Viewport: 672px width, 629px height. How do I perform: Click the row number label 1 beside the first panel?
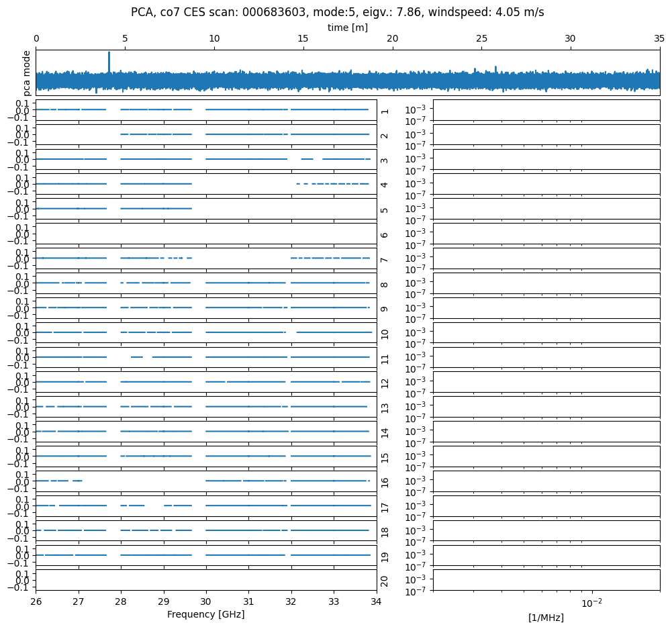pos(385,110)
